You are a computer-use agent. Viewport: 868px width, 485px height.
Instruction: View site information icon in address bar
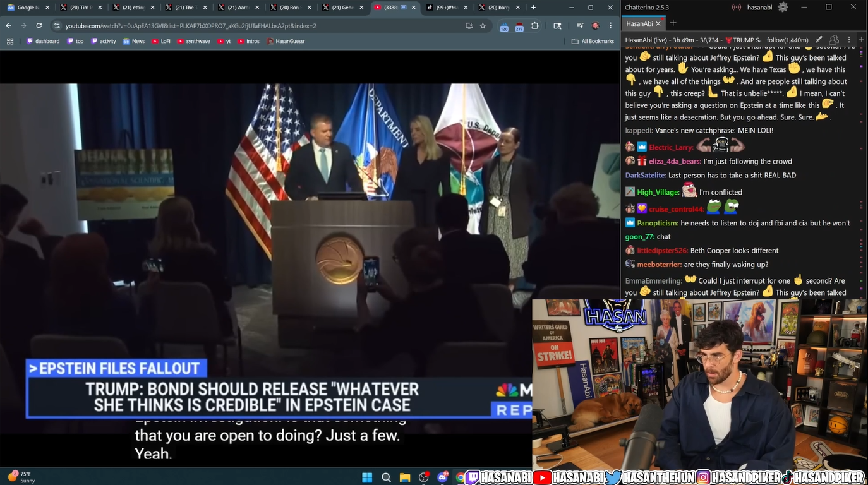tap(57, 26)
